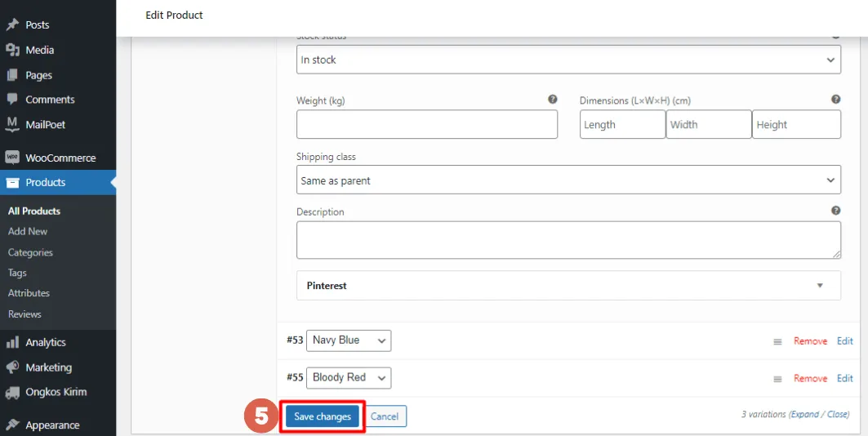Open Add New product submenu
This screenshot has height=436, width=868.
[x=28, y=231]
